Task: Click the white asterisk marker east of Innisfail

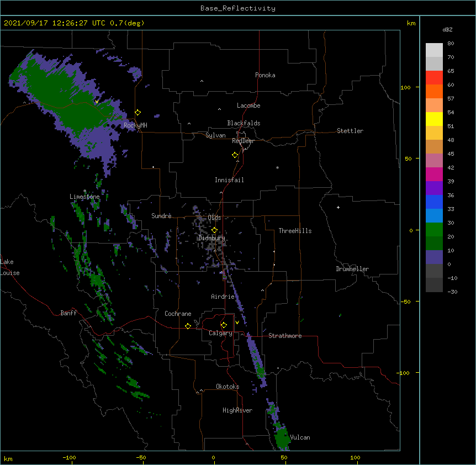Action: coord(277,167)
